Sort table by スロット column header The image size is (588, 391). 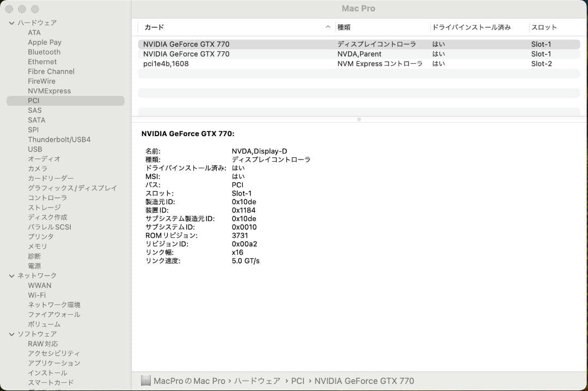point(544,27)
